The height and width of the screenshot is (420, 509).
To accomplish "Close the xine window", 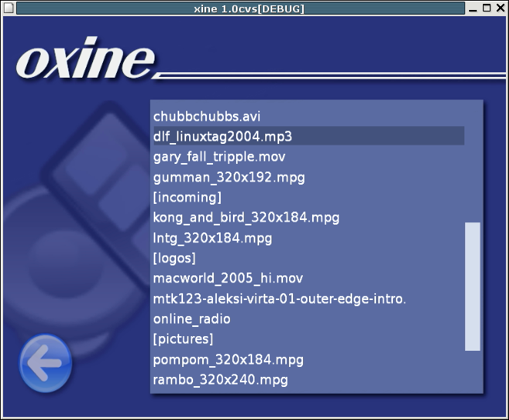I will (x=501, y=8).
